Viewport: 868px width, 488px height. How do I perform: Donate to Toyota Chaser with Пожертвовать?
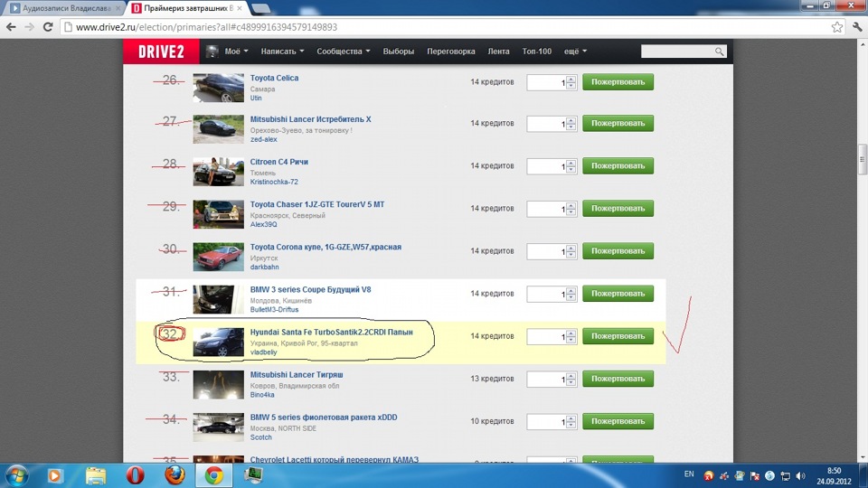point(618,209)
